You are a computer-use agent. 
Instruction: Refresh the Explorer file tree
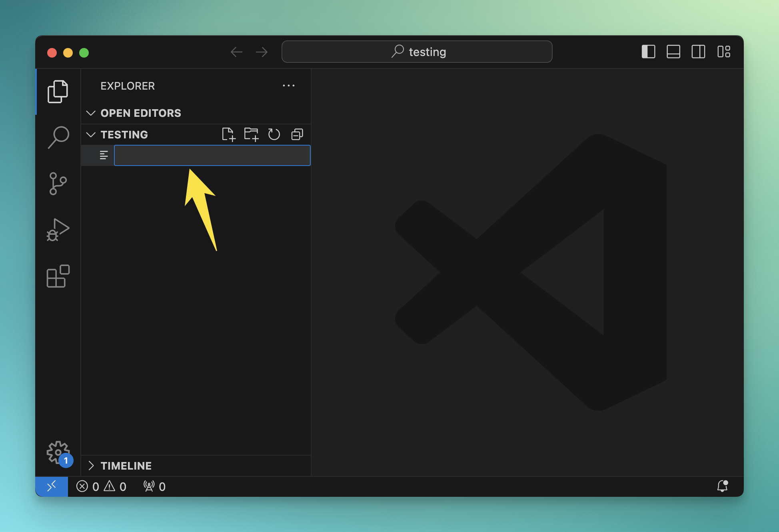pos(274,134)
